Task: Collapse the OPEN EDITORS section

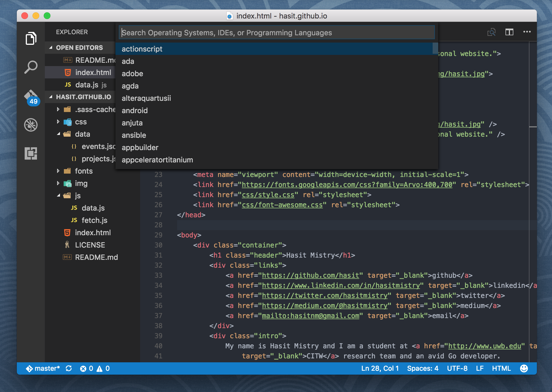Action: (51, 48)
